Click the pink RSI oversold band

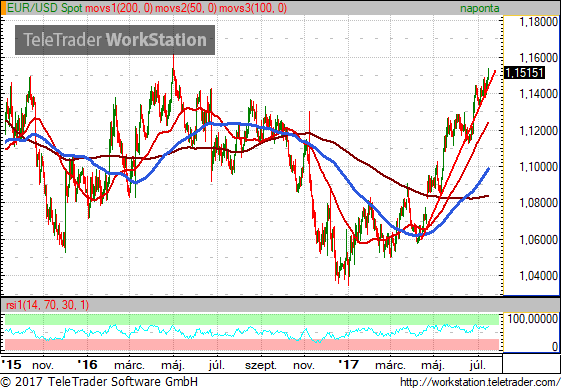tap(252, 344)
